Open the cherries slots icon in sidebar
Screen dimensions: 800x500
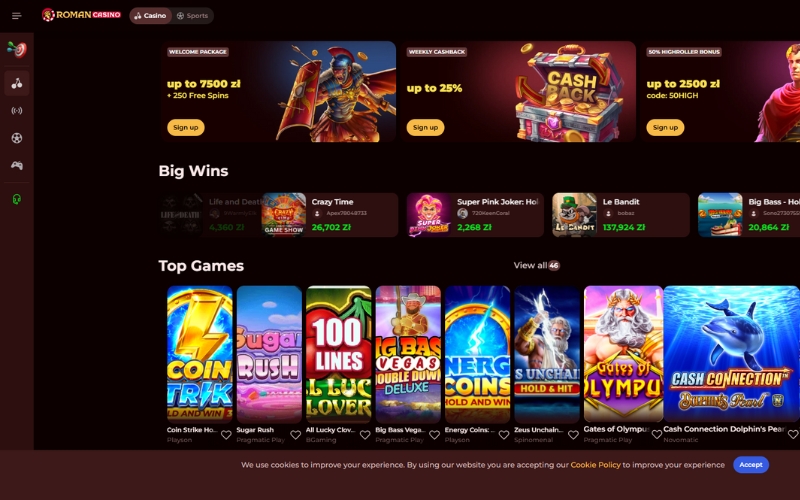[17, 83]
